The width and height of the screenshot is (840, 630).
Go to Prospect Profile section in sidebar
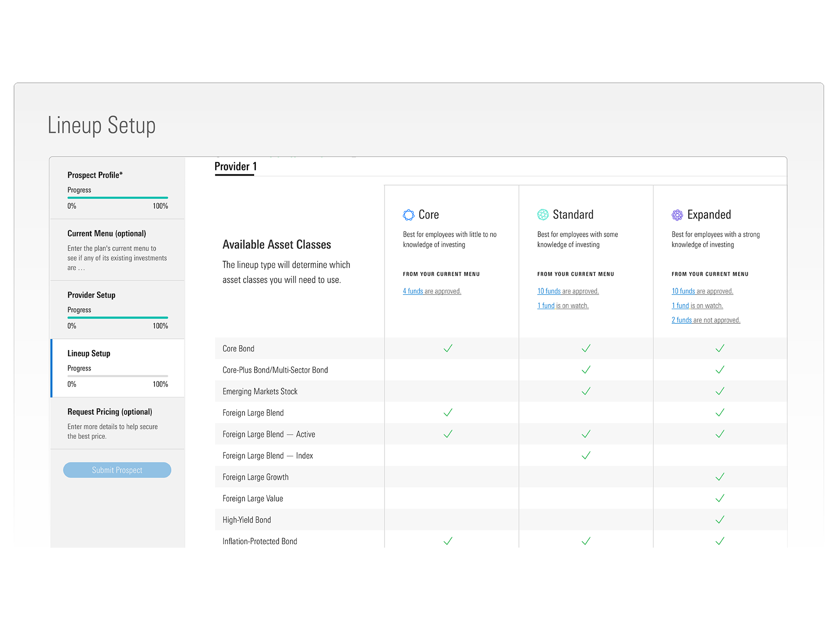95,175
